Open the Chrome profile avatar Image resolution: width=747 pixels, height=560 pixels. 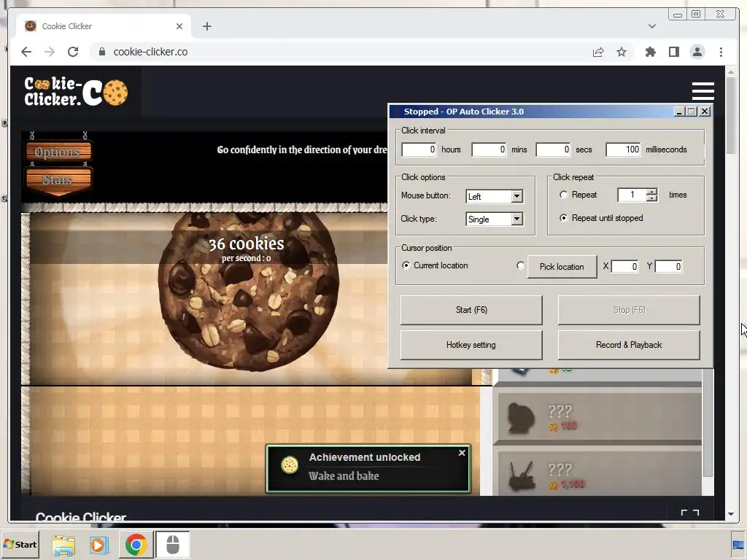(697, 52)
